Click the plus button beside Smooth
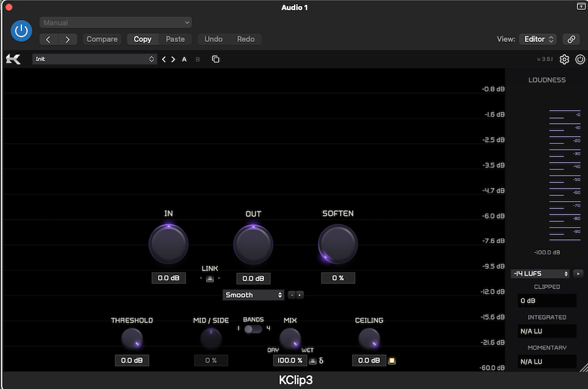588x389 pixels. pyautogui.click(x=299, y=295)
